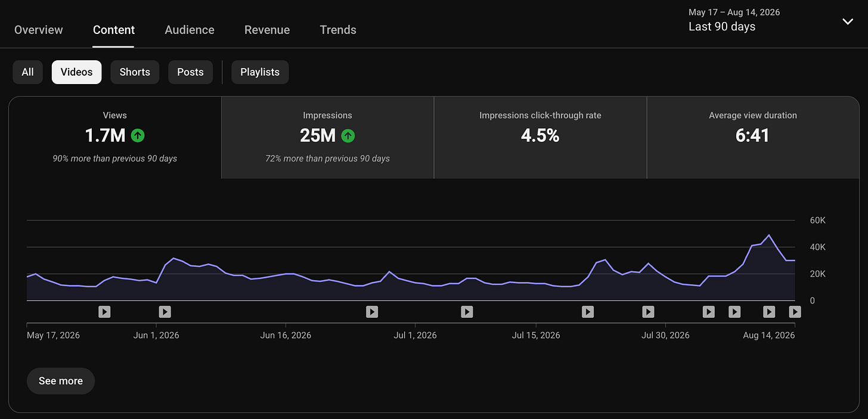Go to the Overview tab
The image size is (868, 419).
point(39,30)
